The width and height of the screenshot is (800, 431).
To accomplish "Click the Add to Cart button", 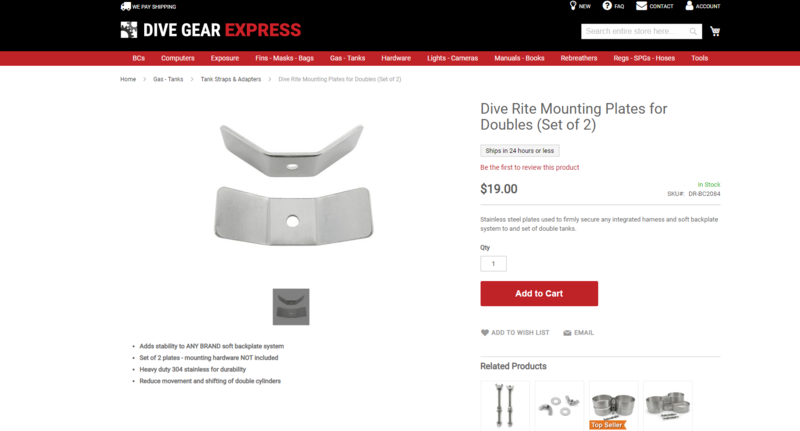I will 539,293.
